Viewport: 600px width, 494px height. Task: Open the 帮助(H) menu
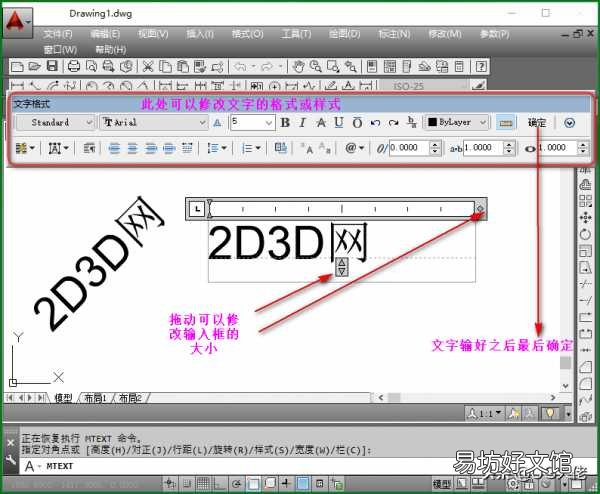pyautogui.click(x=111, y=50)
